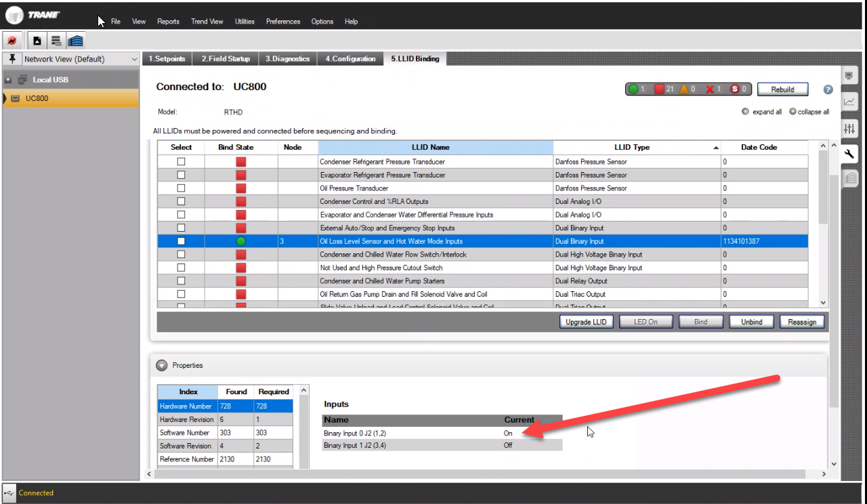Screen dimensions: 867x504
Task: Click the pin icon beside Network View
Action: click(12, 59)
